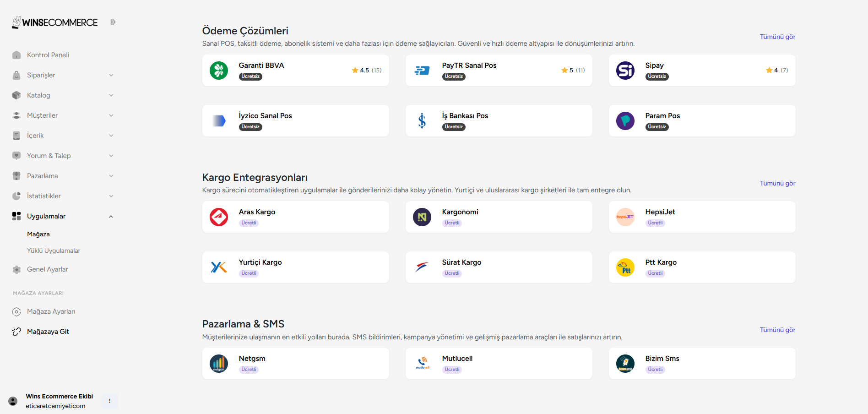The width and height of the screenshot is (868, 414).
Task: Click the Garanti BBVA logo
Action: [x=219, y=71]
